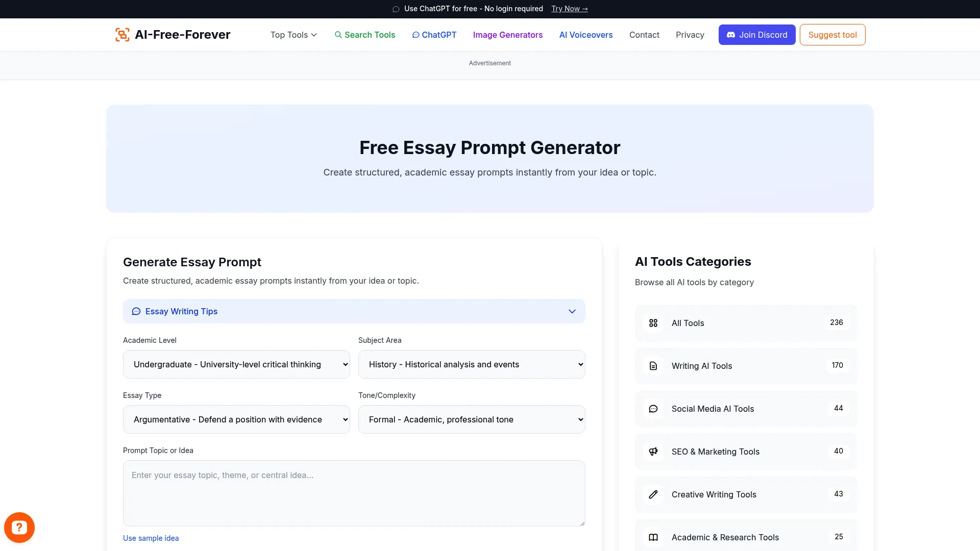Navigate to AI Voiceovers
Screen dimensions: 980x551
pos(585,35)
